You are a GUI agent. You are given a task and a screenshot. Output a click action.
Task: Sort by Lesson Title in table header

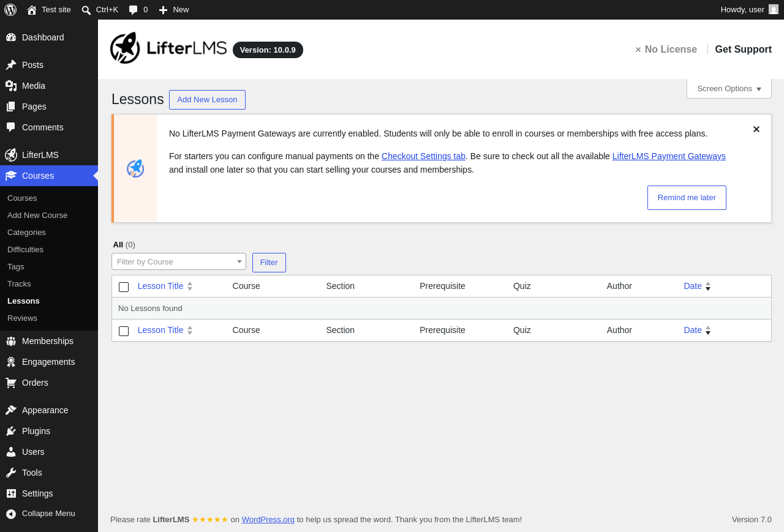click(x=165, y=286)
